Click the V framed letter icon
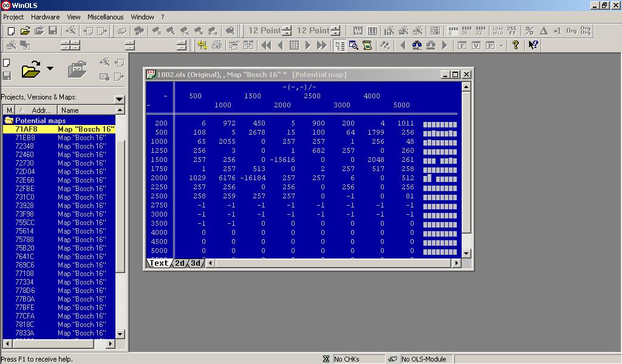Image resolution: width=622 pixels, height=364 pixels. (476, 45)
